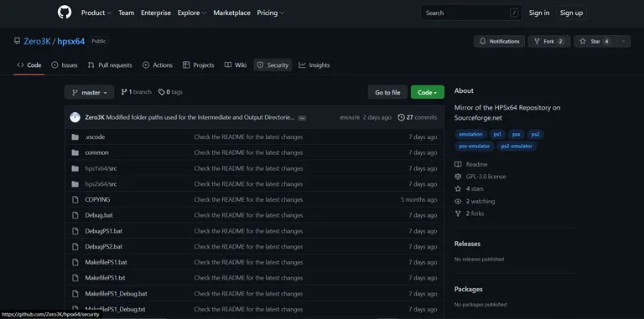The height and width of the screenshot is (319, 644).
Task: Expand the Explore dropdown
Action: (x=192, y=13)
